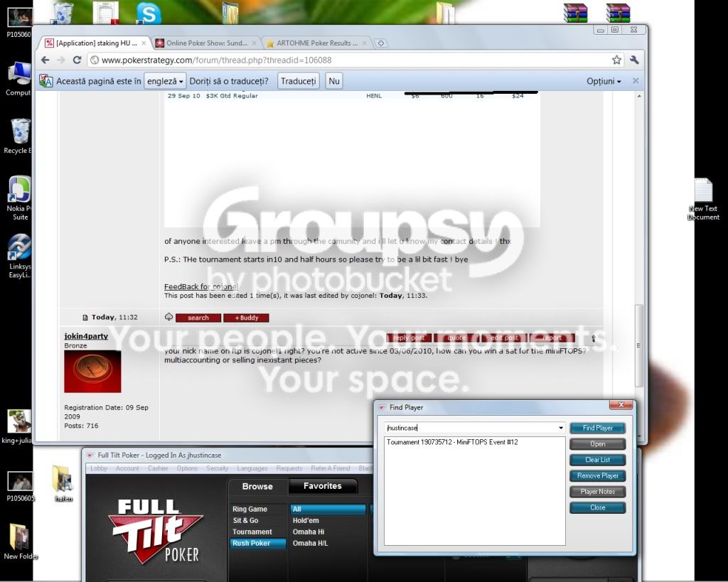Close the '[Application] staking HU' tab
This screenshot has width=728, height=582.
tap(144, 43)
